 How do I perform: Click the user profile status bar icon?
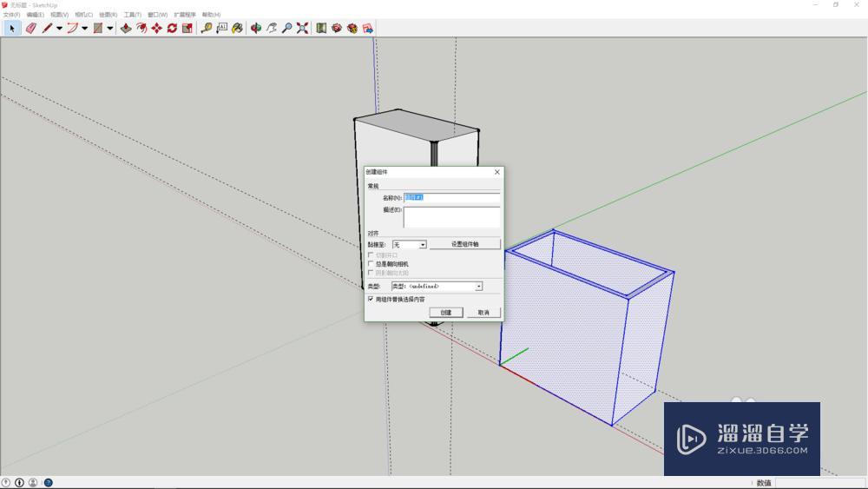[33, 483]
